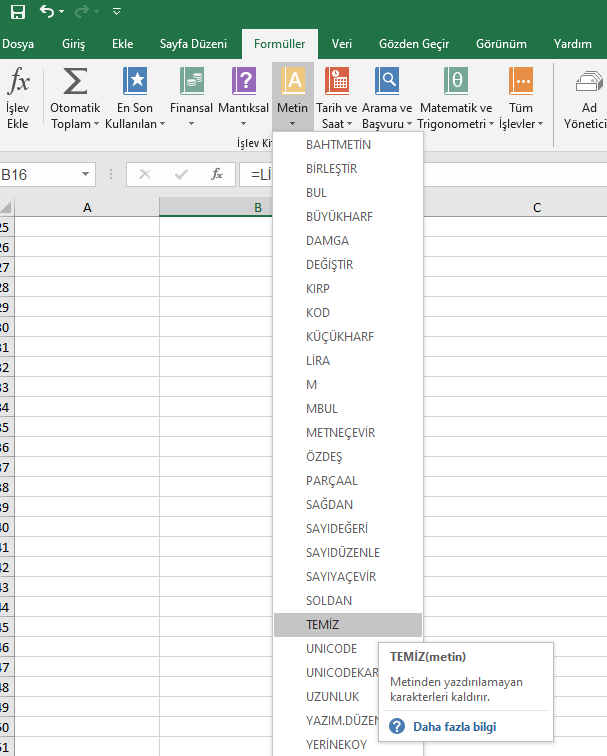Click the Save icon in quick access toolbar

pos(18,12)
